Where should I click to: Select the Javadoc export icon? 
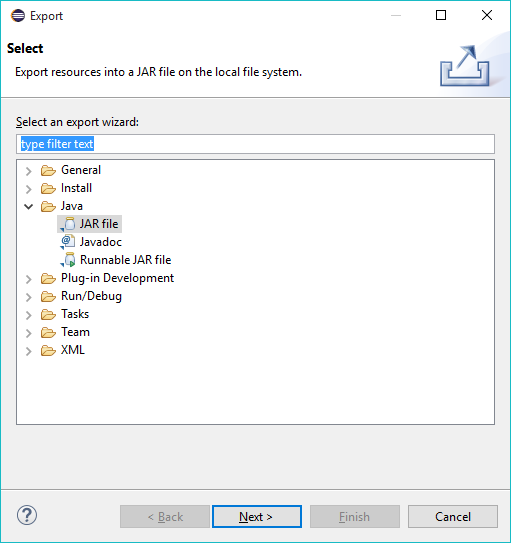point(68,242)
